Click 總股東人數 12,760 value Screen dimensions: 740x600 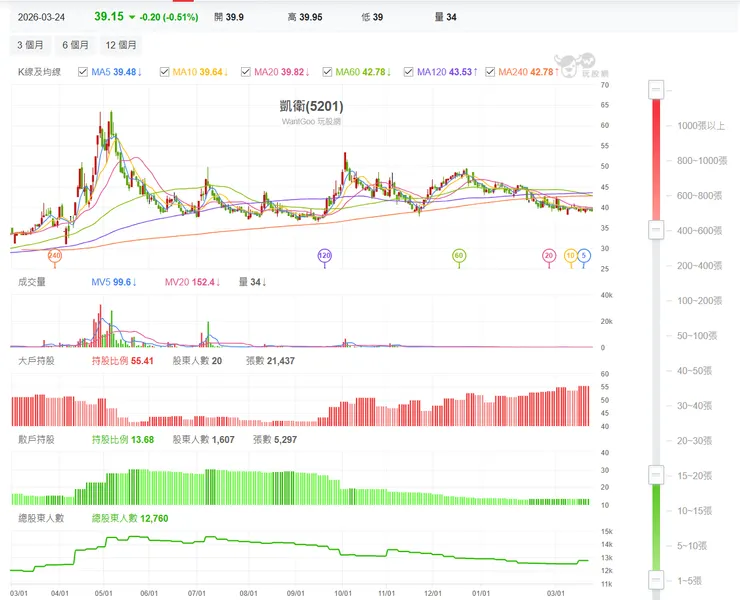click(130, 518)
